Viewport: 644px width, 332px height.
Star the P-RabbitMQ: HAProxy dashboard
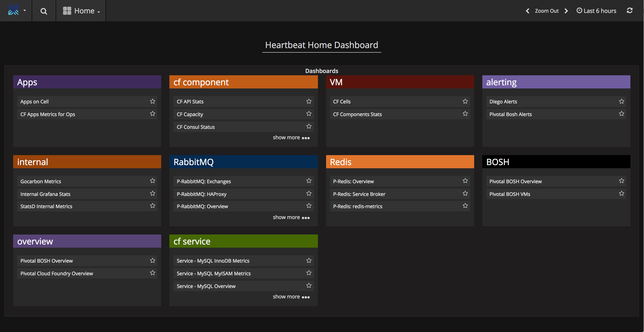309,193
